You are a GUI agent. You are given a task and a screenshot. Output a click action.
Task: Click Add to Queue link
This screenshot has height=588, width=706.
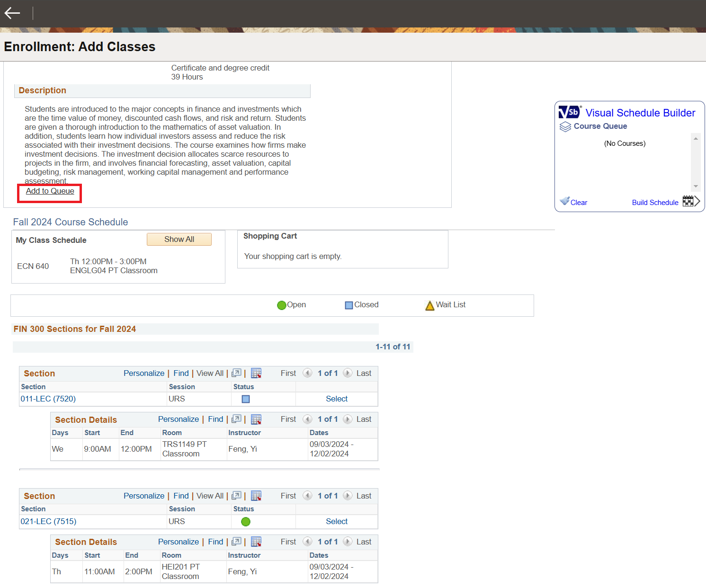[x=50, y=191]
